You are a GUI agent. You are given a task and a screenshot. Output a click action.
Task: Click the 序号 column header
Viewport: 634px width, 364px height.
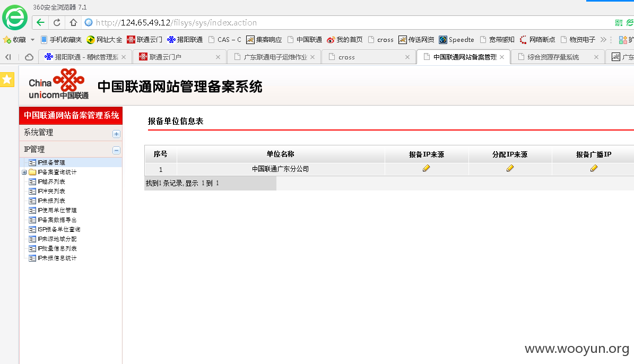161,154
